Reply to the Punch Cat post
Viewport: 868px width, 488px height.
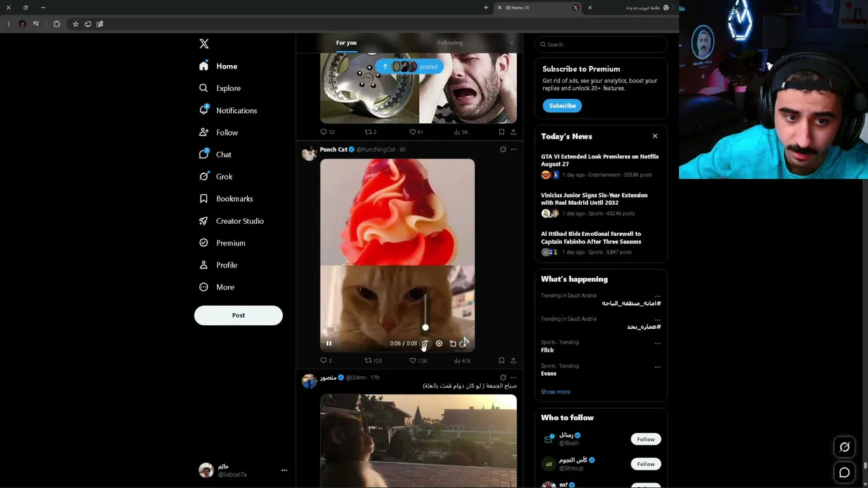[325, 361]
